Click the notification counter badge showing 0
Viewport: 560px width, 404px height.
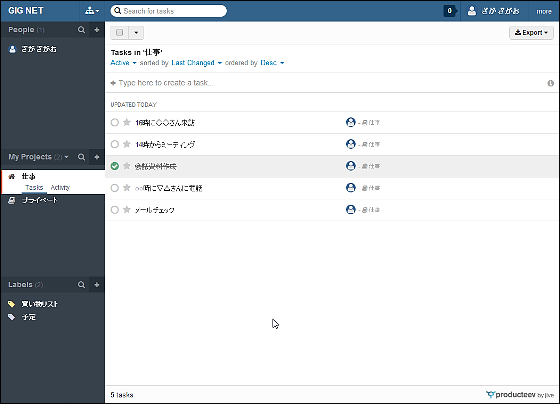[450, 11]
